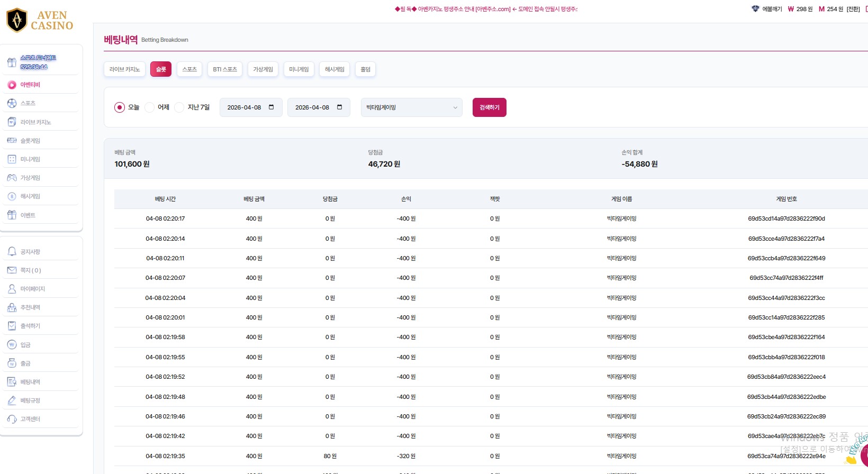This screenshot has height=474, width=868.
Task: Open 아벤티비 via its pink play icon
Action: pos(12,85)
